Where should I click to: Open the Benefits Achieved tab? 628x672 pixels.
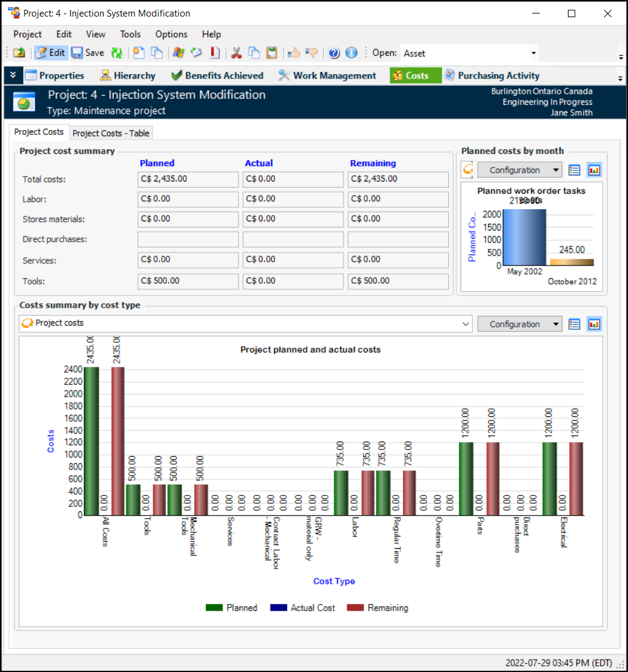click(217, 75)
